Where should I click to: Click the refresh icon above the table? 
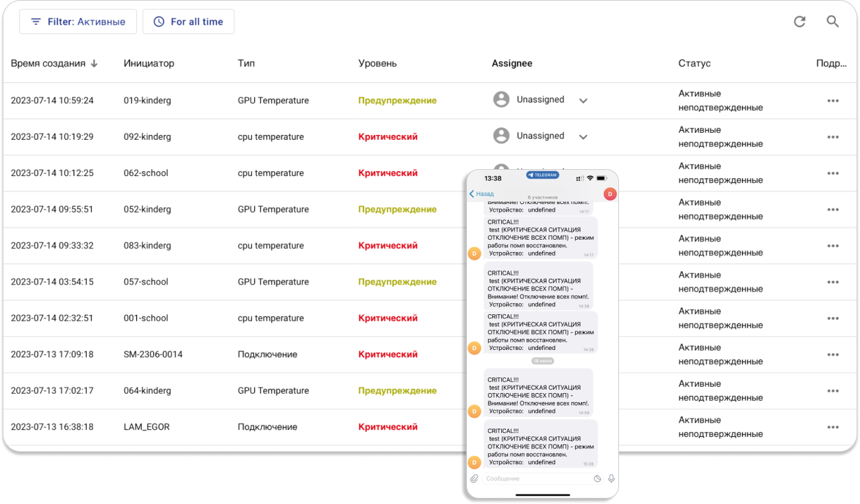799,22
